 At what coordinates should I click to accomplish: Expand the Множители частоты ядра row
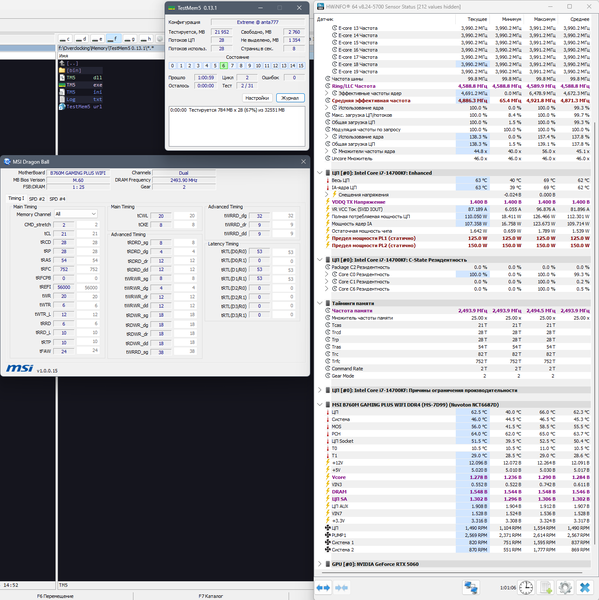click(327, 151)
